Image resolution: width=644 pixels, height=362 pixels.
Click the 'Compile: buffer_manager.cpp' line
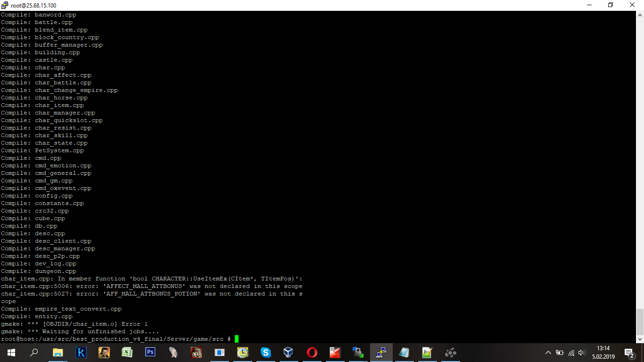(x=52, y=45)
